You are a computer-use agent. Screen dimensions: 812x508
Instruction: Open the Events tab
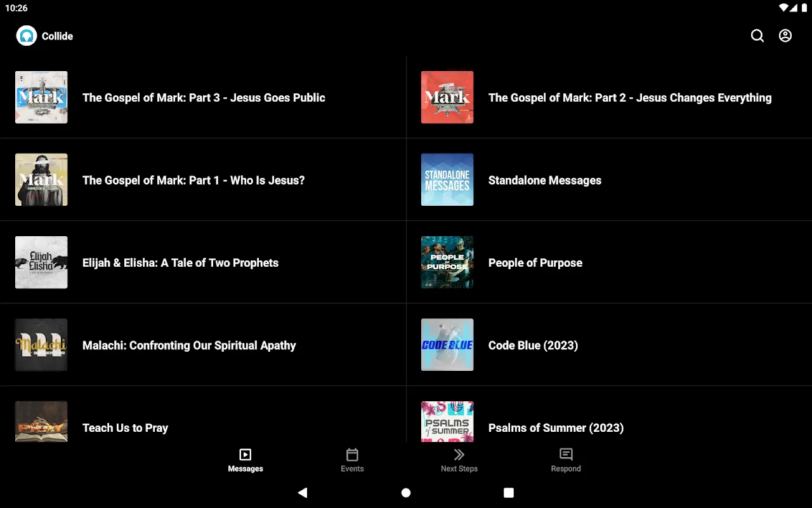[x=352, y=460]
